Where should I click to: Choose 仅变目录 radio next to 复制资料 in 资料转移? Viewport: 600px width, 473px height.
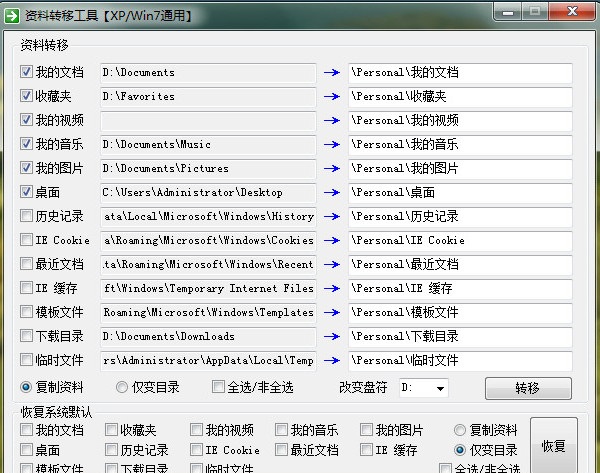coord(122,387)
